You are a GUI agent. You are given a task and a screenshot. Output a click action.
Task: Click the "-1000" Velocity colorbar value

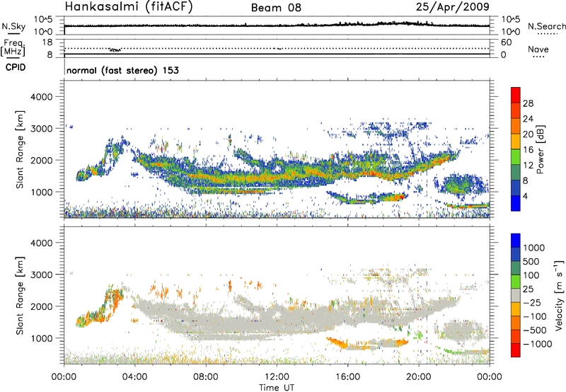[x=537, y=344]
